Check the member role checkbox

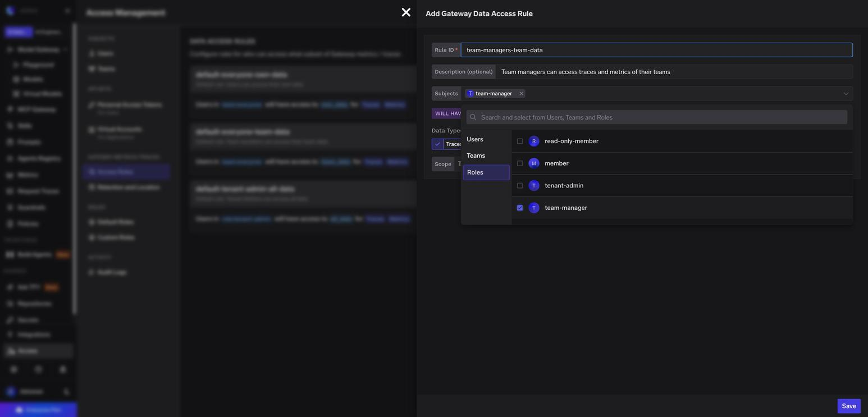pos(520,163)
